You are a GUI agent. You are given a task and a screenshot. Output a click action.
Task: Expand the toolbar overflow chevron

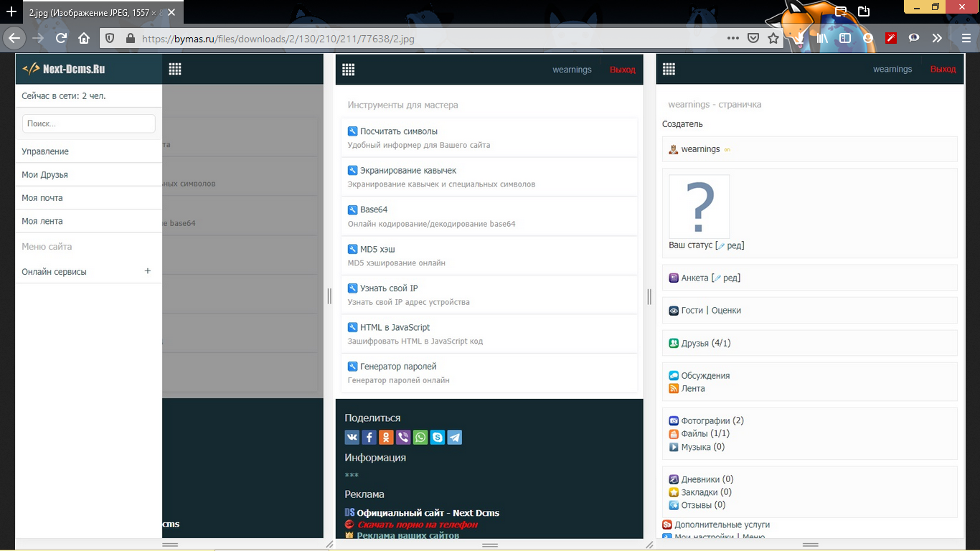[937, 39]
